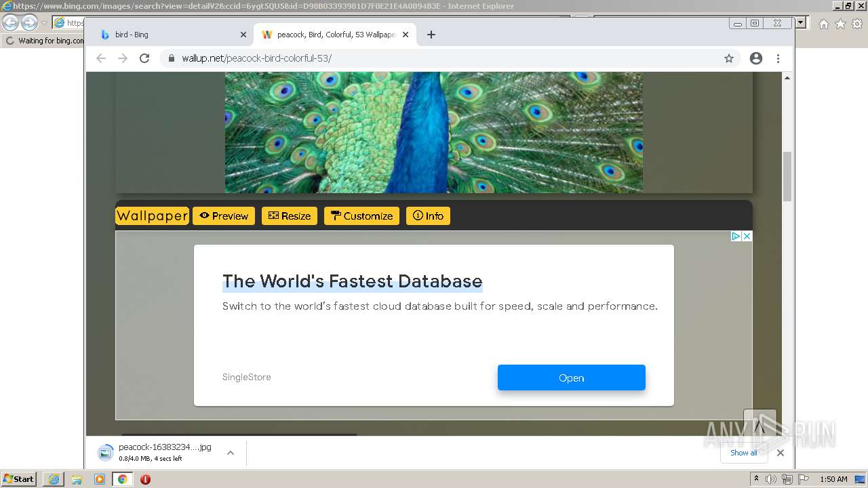Screen dimensions: 868x488
Task: Click the Chrome taskbar icon
Action: 122,479
